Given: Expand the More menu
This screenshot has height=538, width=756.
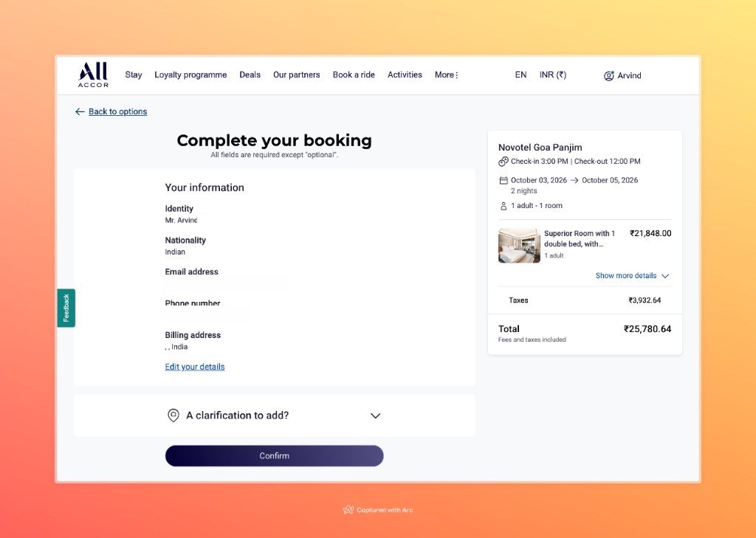Looking at the screenshot, I should pos(447,75).
